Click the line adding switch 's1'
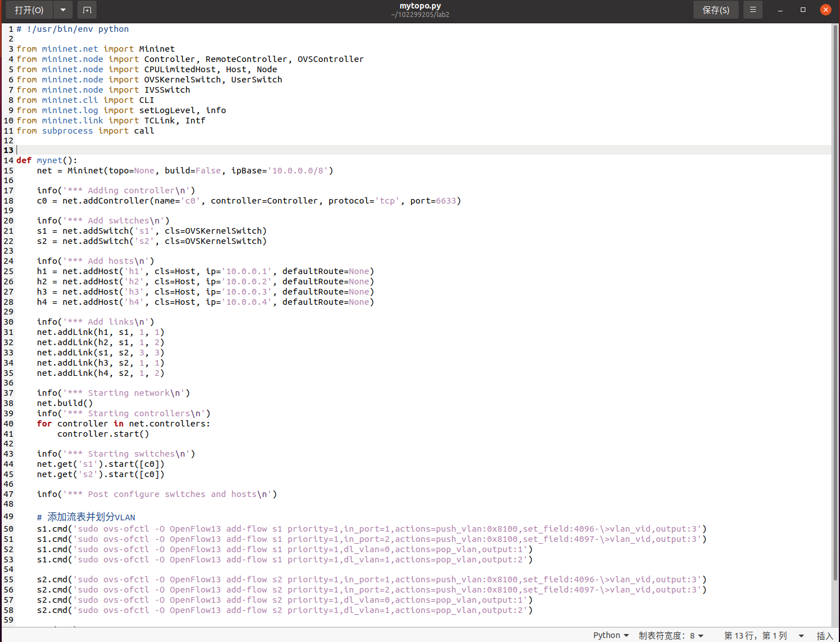The width and height of the screenshot is (840, 642). [x=152, y=231]
